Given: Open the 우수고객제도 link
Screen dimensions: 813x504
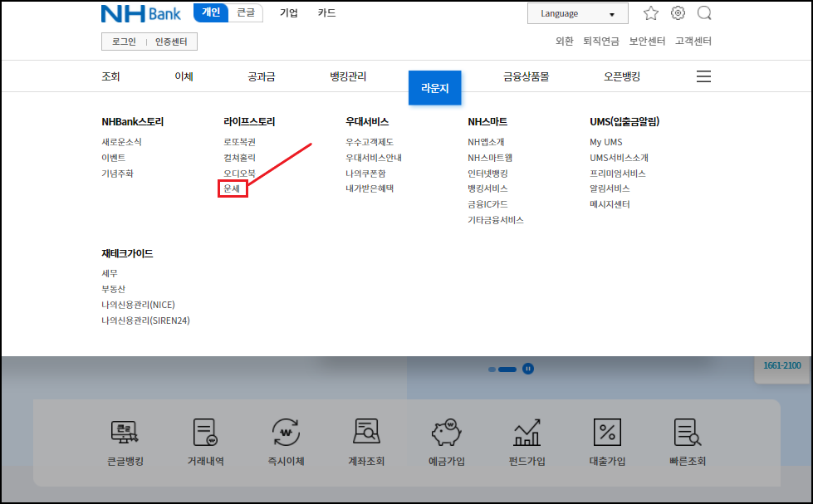Looking at the screenshot, I should (370, 141).
